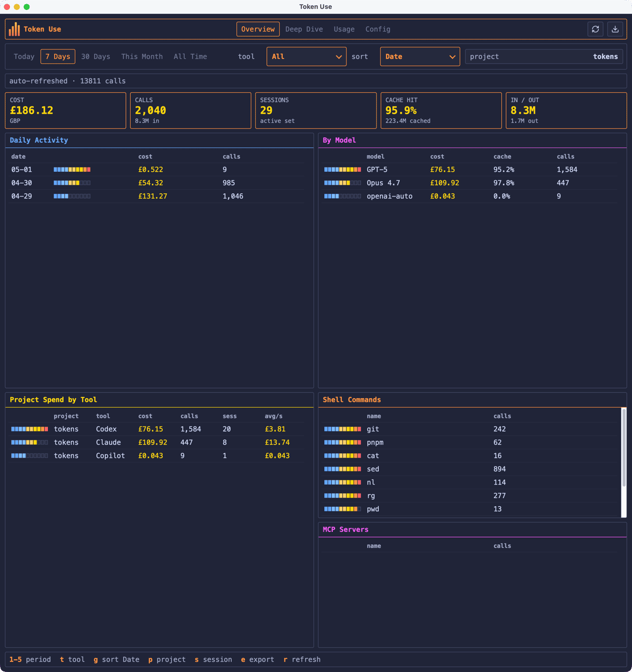632x672 pixels.
Task: Click the p project shortcut hint
Action: coord(167,659)
